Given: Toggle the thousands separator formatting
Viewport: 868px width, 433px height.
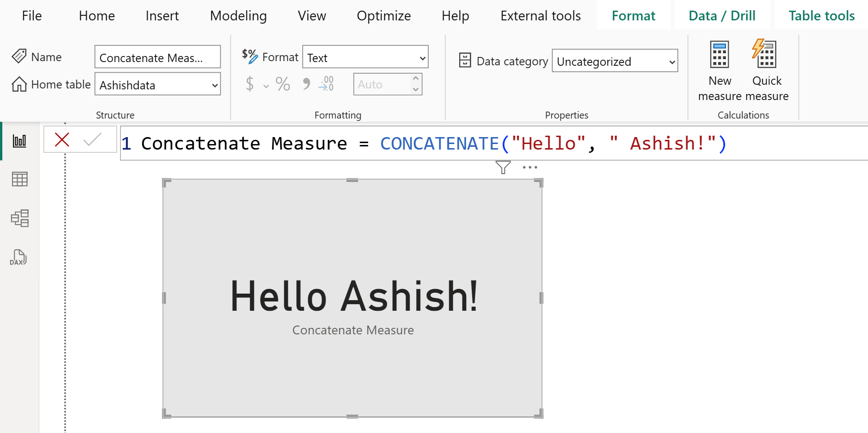Looking at the screenshot, I should [x=306, y=84].
